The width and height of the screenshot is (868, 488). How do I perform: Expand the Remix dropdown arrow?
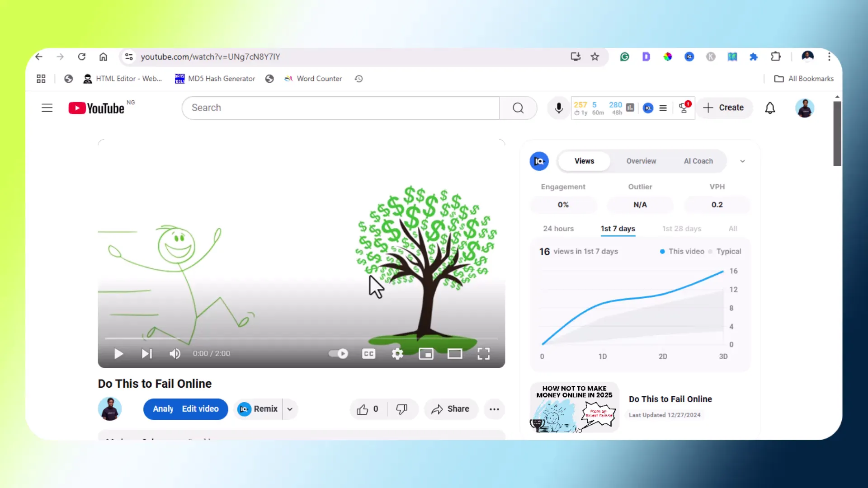[290, 409]
